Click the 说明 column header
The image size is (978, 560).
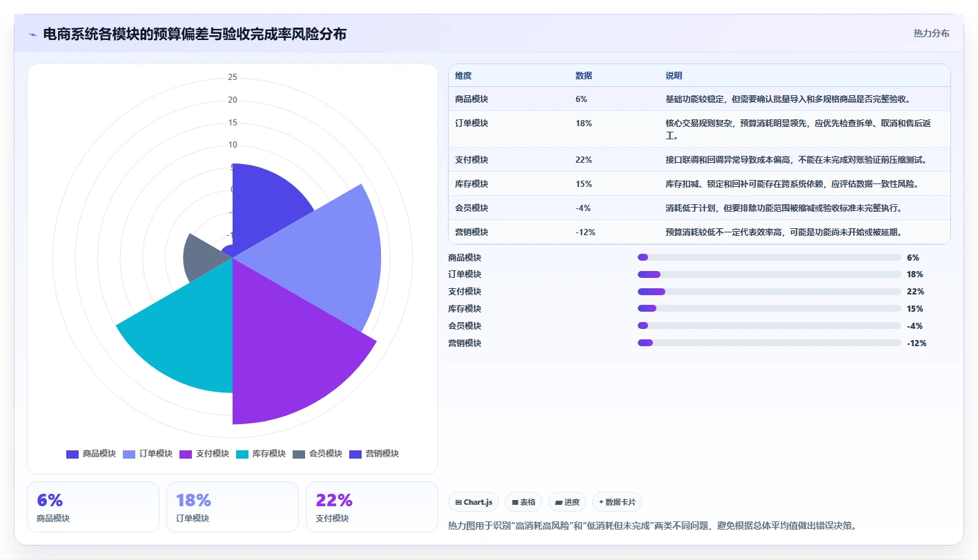point(674,76)
